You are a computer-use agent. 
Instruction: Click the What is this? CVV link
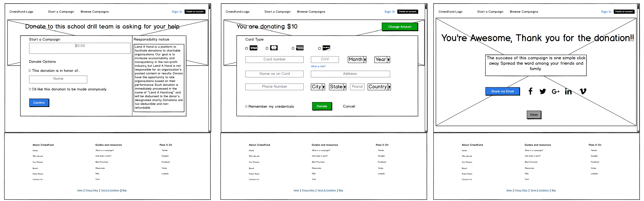[318, 66]
